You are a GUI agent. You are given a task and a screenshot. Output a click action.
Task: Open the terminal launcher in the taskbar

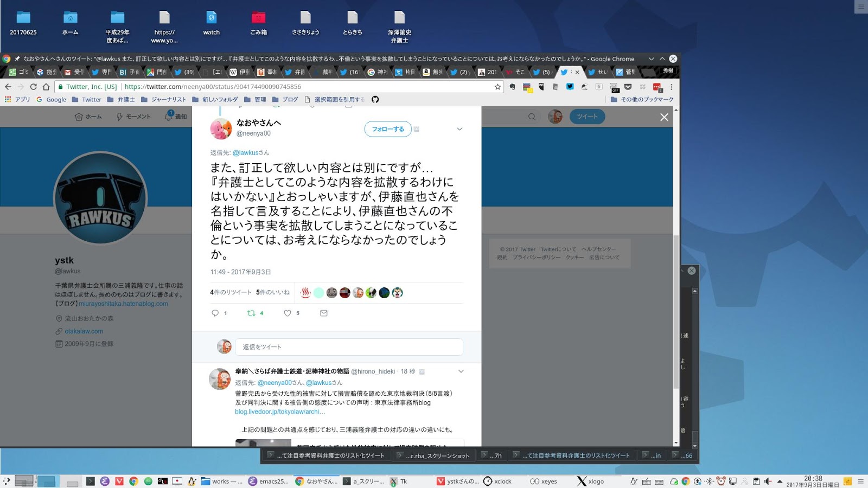(91, 481)
